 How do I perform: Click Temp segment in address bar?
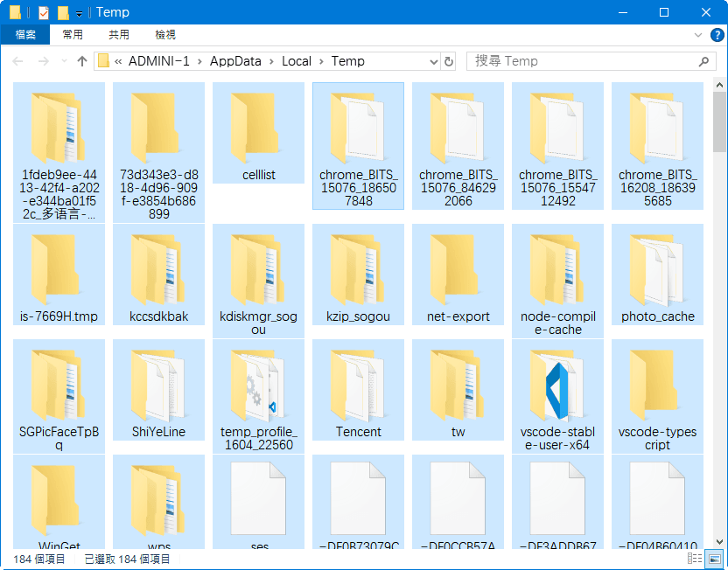coord(347,61)
